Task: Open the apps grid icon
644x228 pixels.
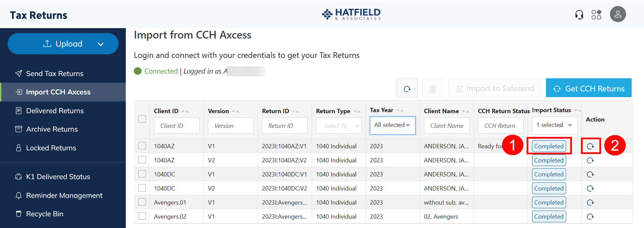Action: pyautogui.click(x=596, y=15)
